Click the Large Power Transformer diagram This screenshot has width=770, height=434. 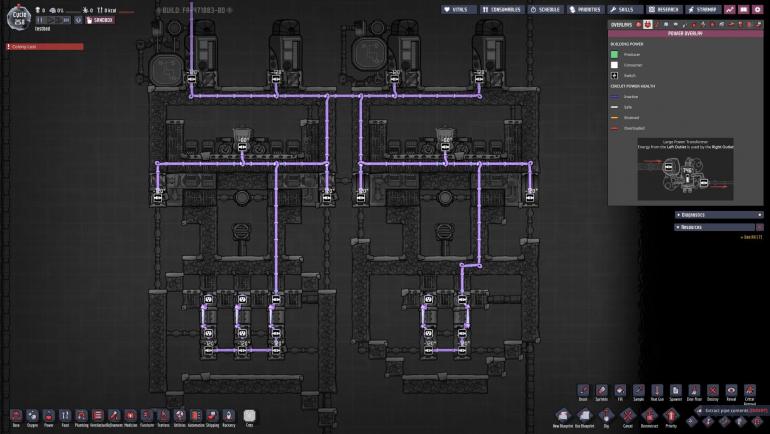coord(686,169)
